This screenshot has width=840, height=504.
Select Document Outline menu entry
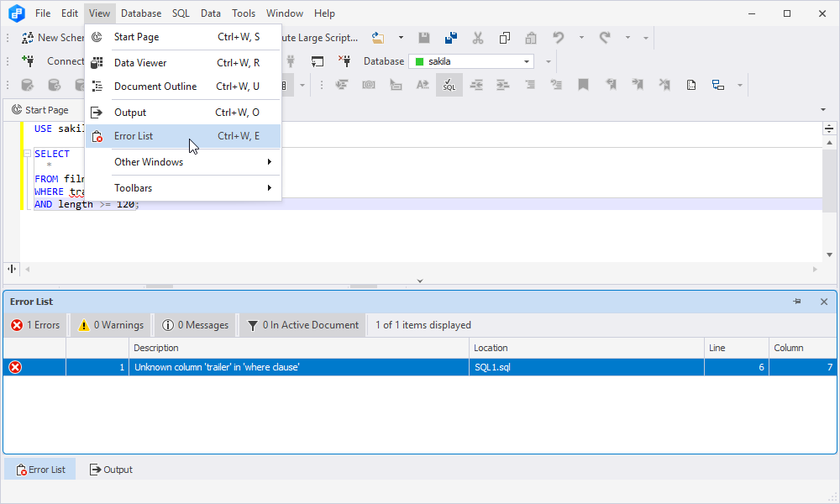[182, 87]
